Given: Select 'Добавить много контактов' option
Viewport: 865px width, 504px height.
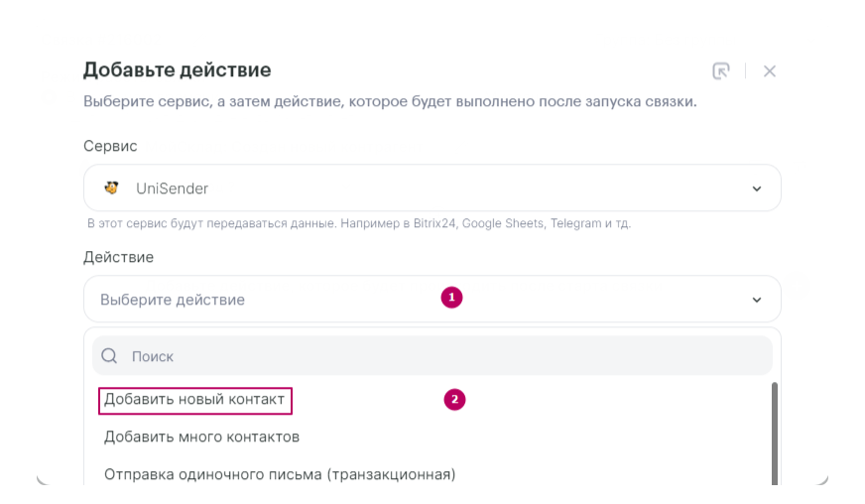Looking at the screenshot, I should point(201,438).
